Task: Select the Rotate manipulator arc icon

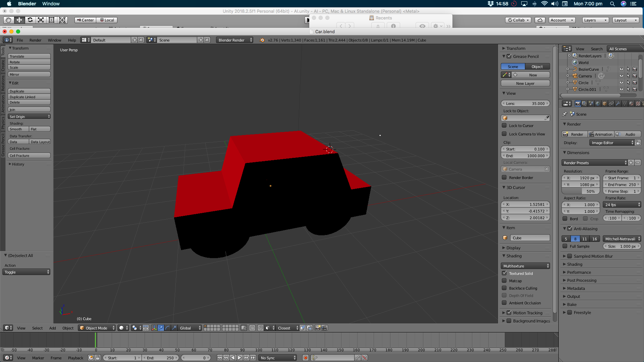Action: (167, 328)
